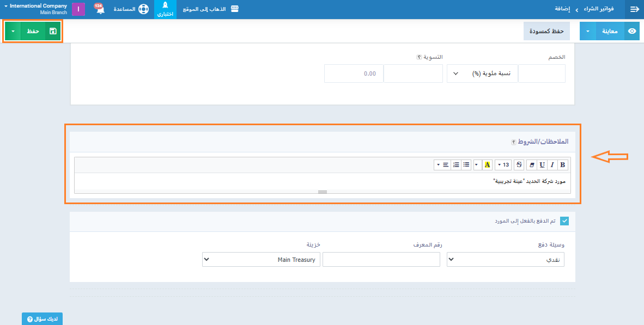Insert a numbered ordered list
644x325 pixels.
click(456, 165)
